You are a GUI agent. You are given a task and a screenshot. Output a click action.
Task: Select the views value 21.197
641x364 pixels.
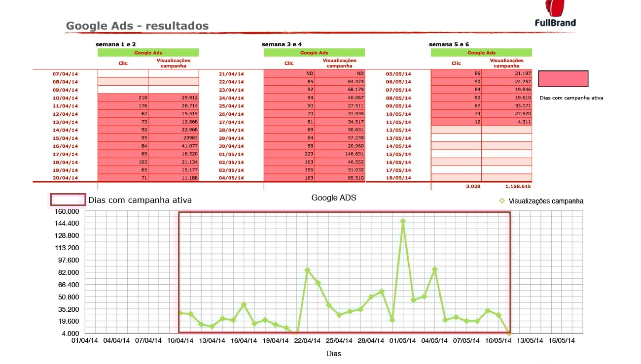point(522,74)
